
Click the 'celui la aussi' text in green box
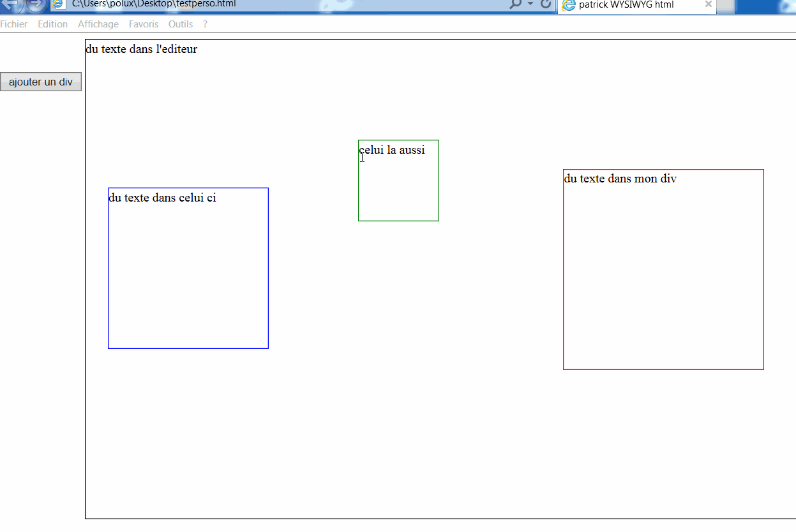coord(393,150)
